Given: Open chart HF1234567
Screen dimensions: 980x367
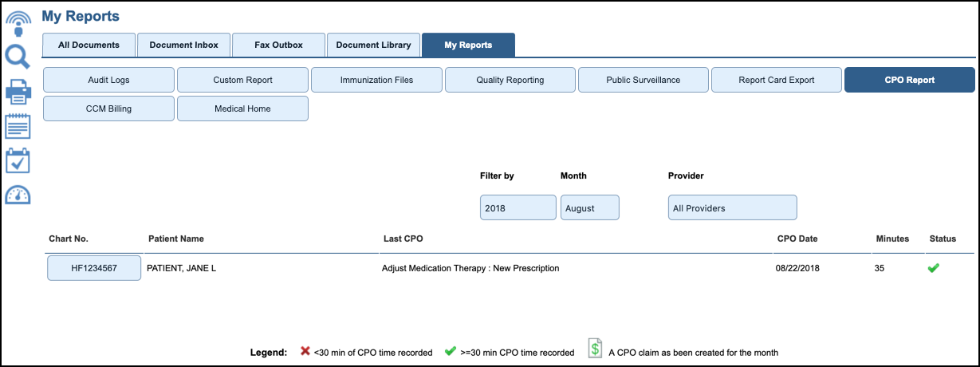Looking at the screenshot, I should 94,268.
